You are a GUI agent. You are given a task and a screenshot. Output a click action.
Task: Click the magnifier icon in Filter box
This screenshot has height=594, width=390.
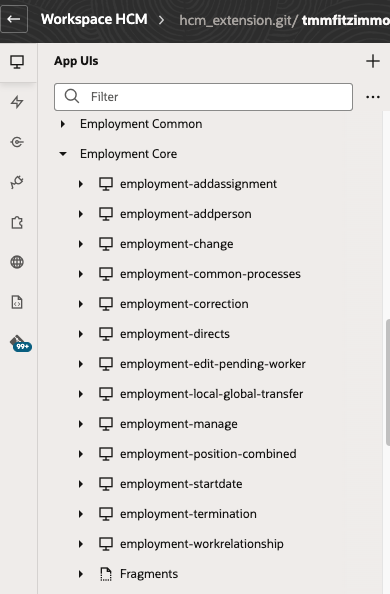(x=72, y=97)
